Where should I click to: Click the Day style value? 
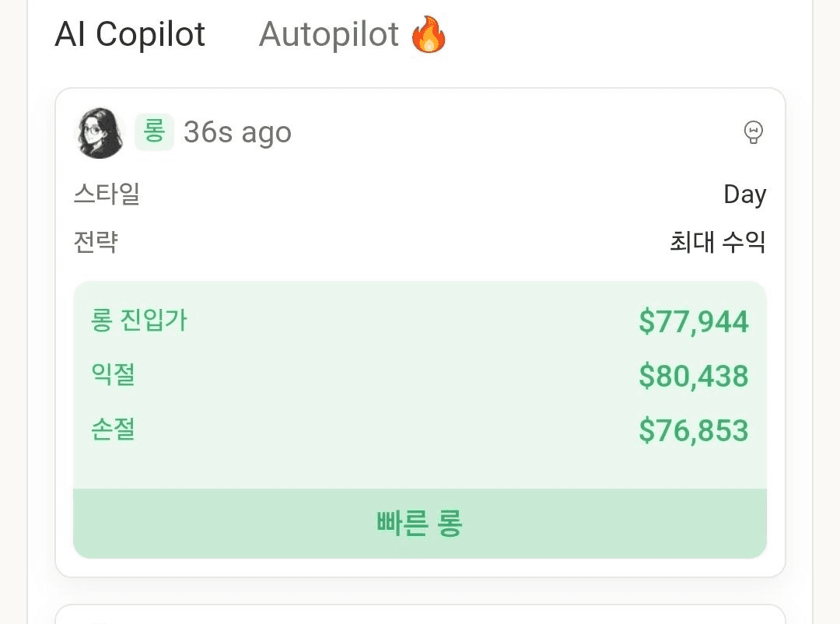[744, 195]
